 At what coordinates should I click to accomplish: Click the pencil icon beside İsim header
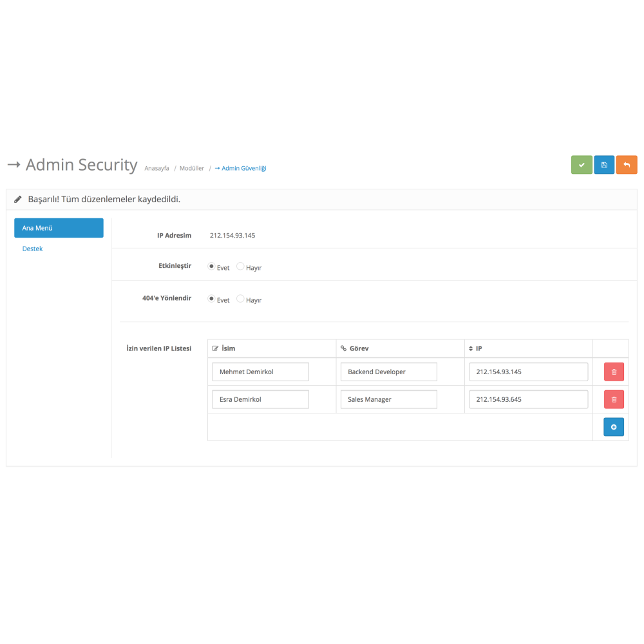(214, 348)
